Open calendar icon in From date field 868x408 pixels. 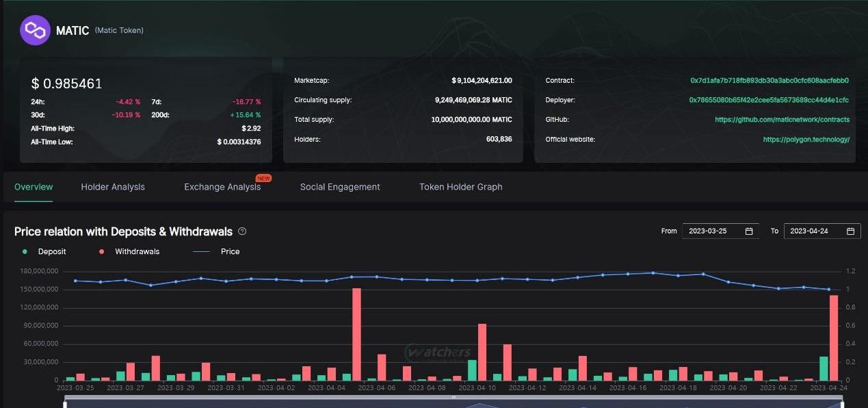(x=749, y=231)
